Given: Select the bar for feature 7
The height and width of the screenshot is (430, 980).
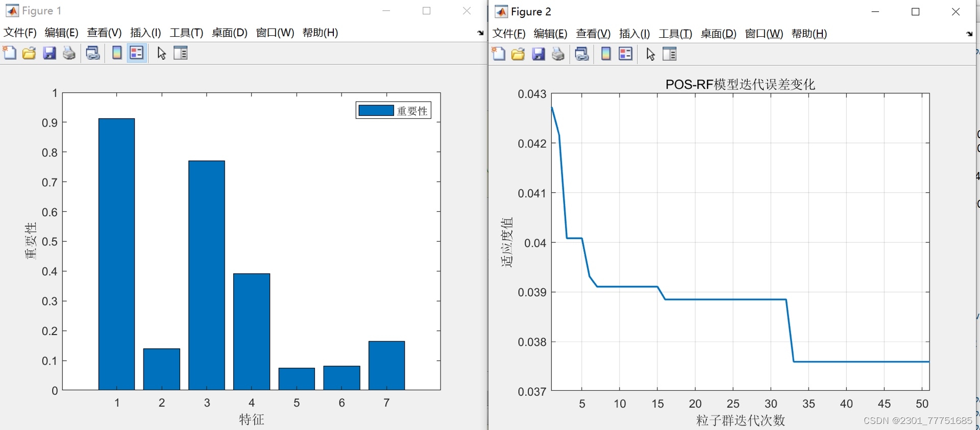Looking at the screenshot, I should coord(387,366).
